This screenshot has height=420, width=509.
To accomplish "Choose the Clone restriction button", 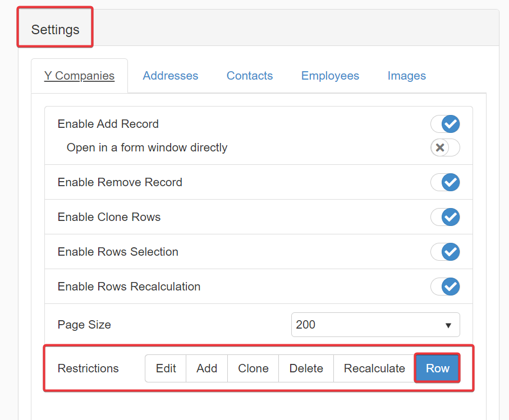I will pyautogui.click(x=253, y=368).
